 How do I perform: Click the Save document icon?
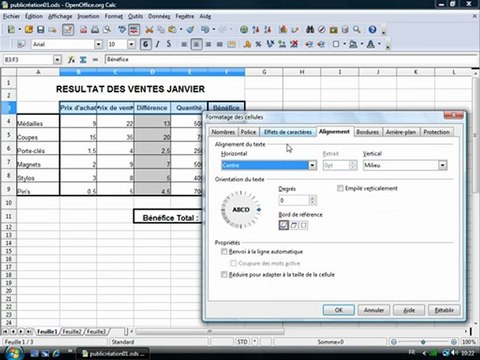(40, 30)
